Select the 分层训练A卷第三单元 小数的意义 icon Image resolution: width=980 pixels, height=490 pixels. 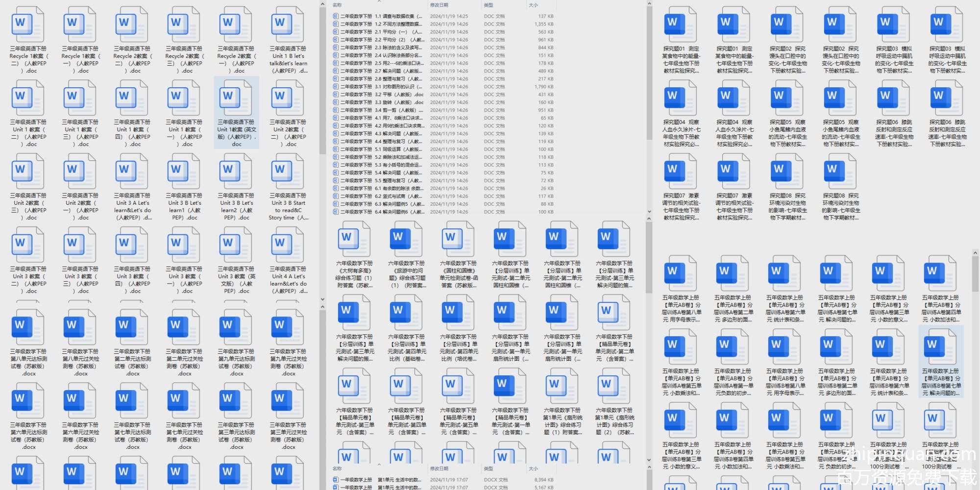coord(889,273)
